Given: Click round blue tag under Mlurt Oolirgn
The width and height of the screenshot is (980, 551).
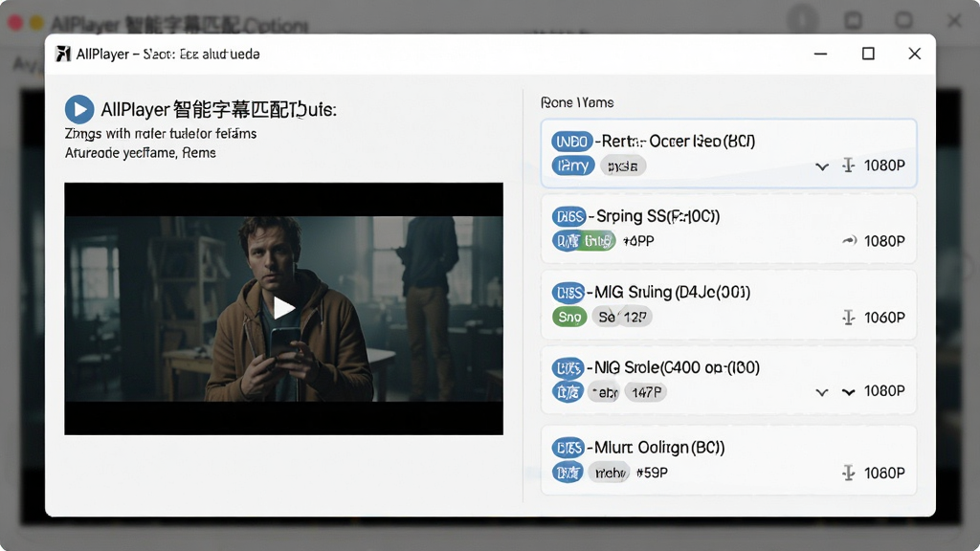Looking at the screenshot, I should click(x=568, y=473).
